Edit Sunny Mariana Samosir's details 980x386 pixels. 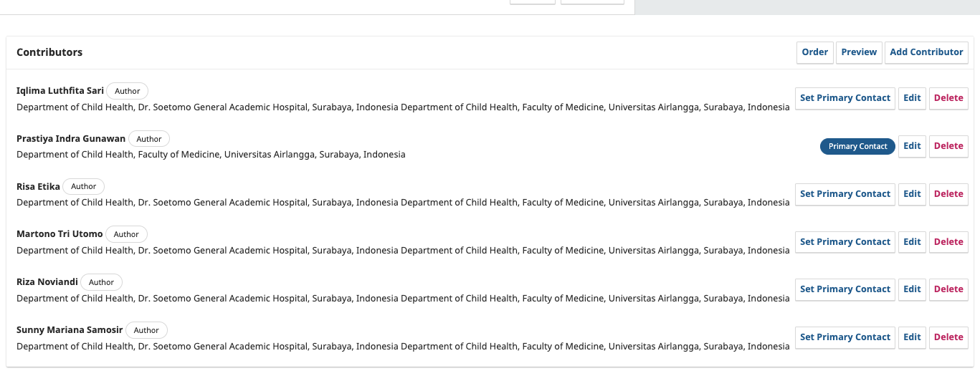[x=912, y=337]
